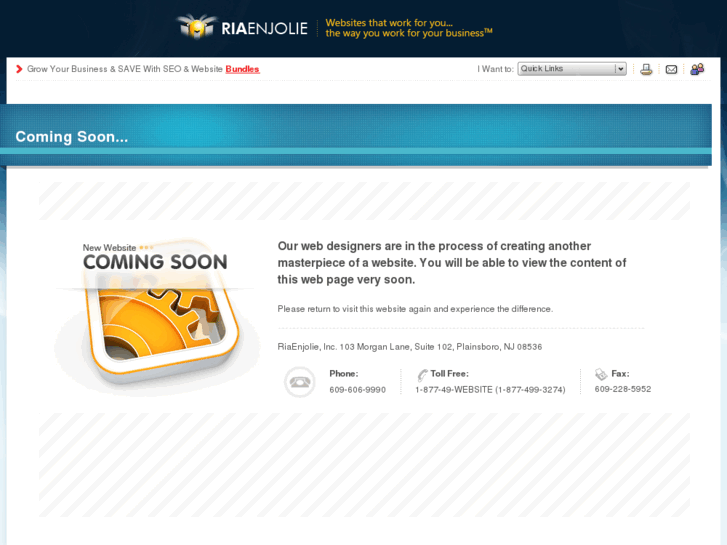The image size is (727, 545).
Task: Click the RIAENJOLIE wordmark in the header
Action: click(264, 29)
